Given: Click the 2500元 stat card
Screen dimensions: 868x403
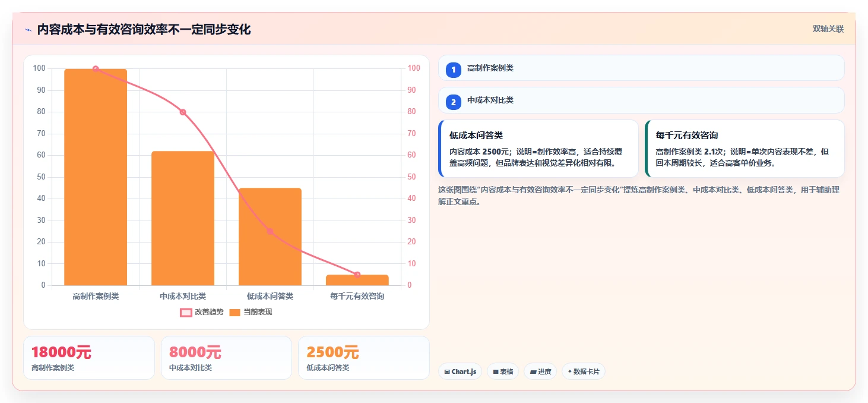Looking at the screenshot, I should (364, 358).
